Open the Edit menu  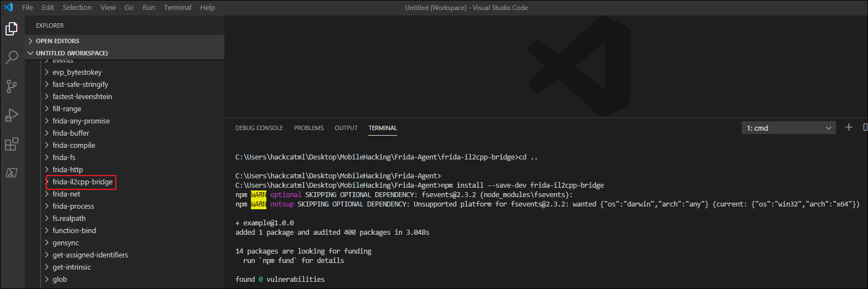pos(48,7)
